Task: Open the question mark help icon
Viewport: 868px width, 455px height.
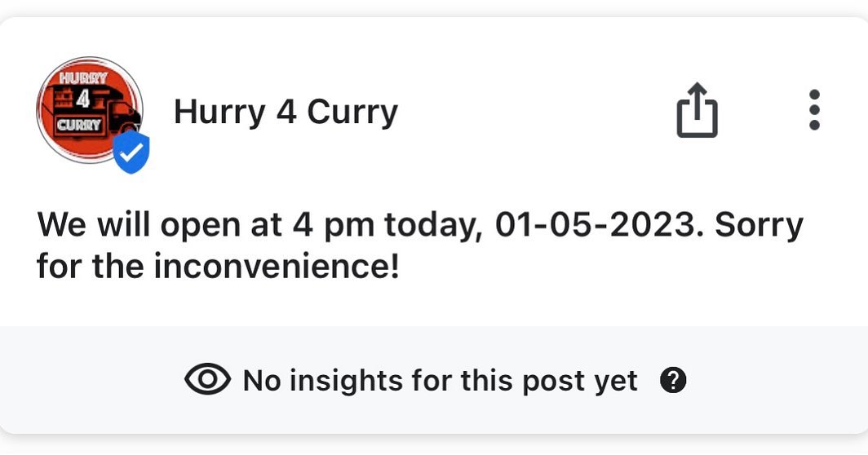Action: pos(673,380)
